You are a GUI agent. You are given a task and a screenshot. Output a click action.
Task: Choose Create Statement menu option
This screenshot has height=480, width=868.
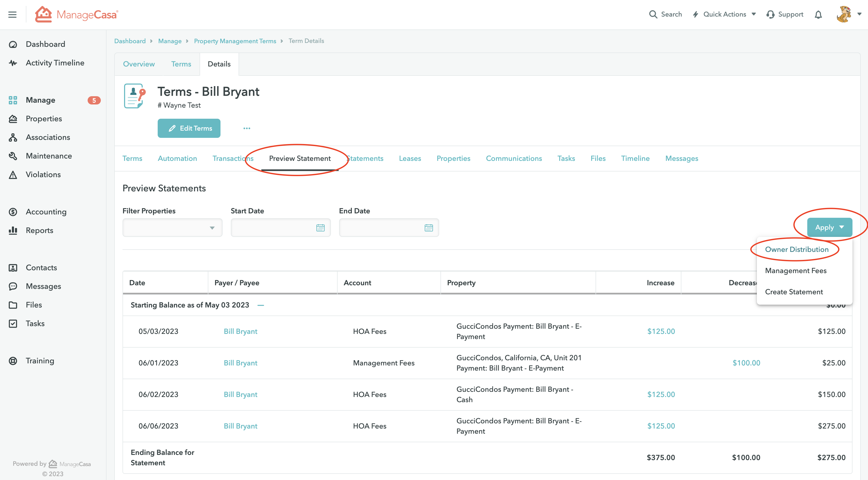[794, 292]
